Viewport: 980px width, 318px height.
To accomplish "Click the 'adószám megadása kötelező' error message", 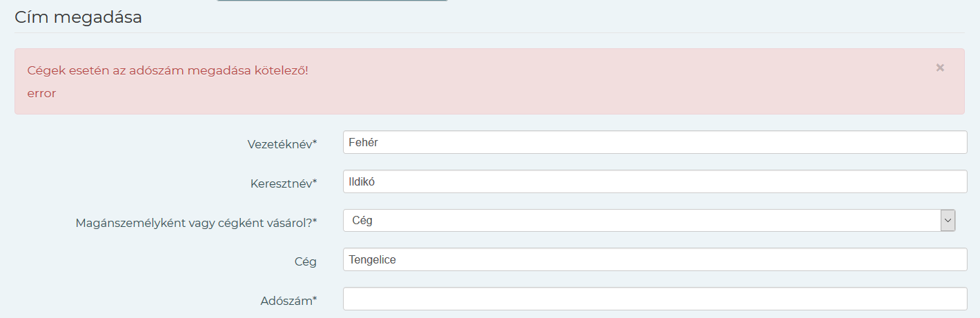I will click(168, 70).
